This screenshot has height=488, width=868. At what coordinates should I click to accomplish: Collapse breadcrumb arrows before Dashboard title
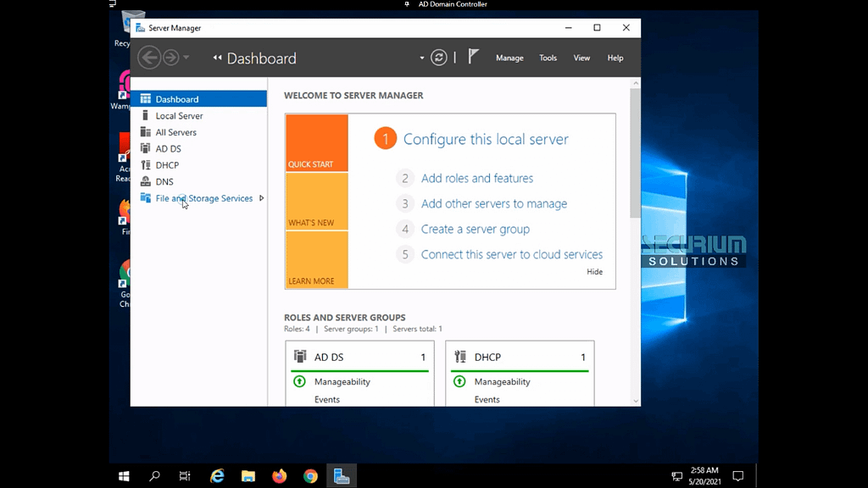(x=217, y=58)
